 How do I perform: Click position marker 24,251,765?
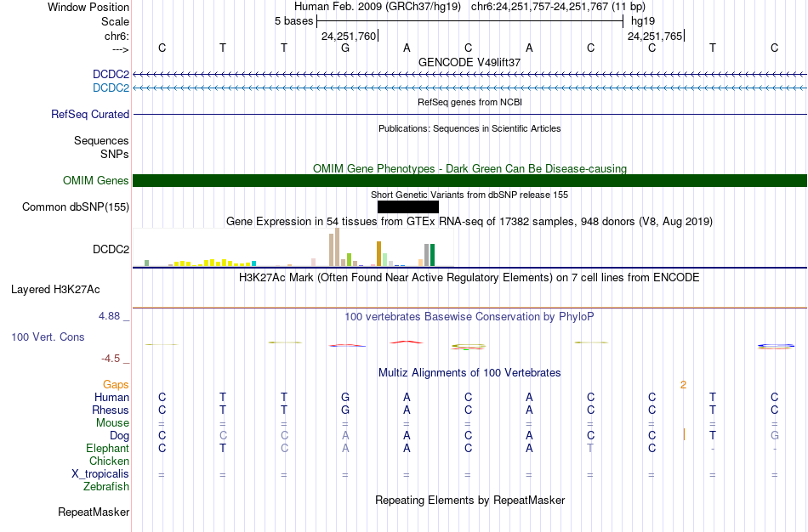pyautogui.click(x=655, y=36)
